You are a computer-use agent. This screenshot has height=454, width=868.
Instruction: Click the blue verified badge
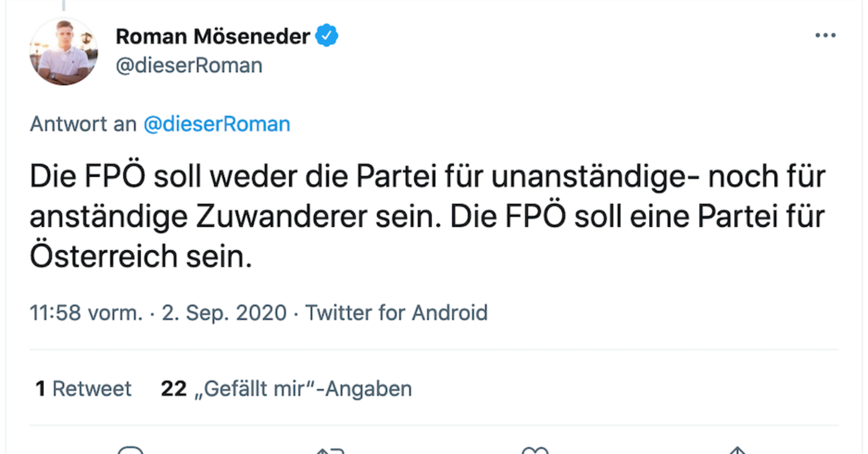point(326,34)
